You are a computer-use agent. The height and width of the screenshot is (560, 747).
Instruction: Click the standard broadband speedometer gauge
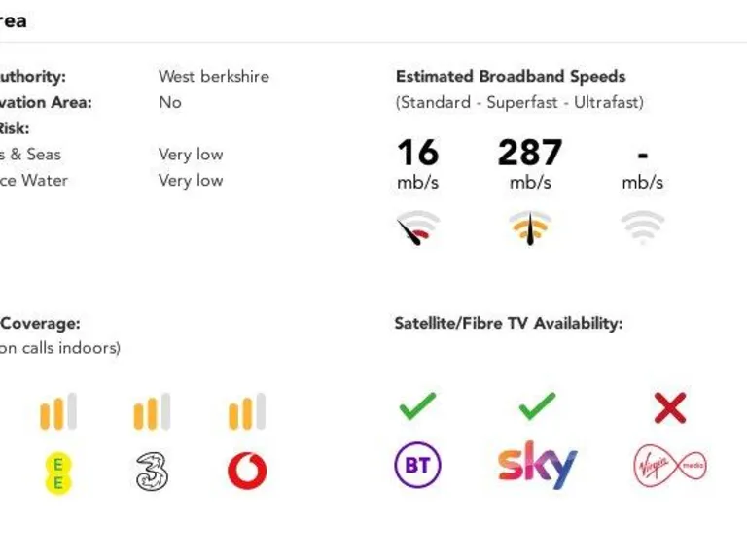click(x=417, y=228)
